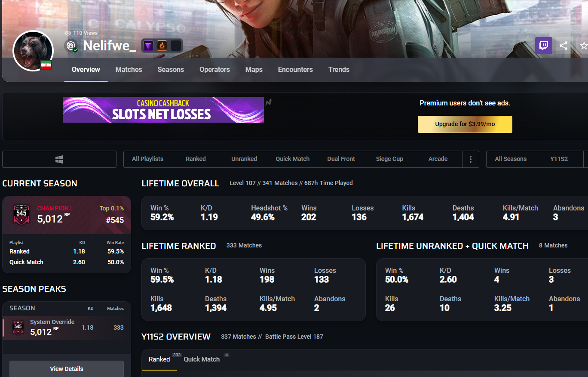Select the All Playlists filter
Viewport: 588px width, 377px height.
click(147, 159)
